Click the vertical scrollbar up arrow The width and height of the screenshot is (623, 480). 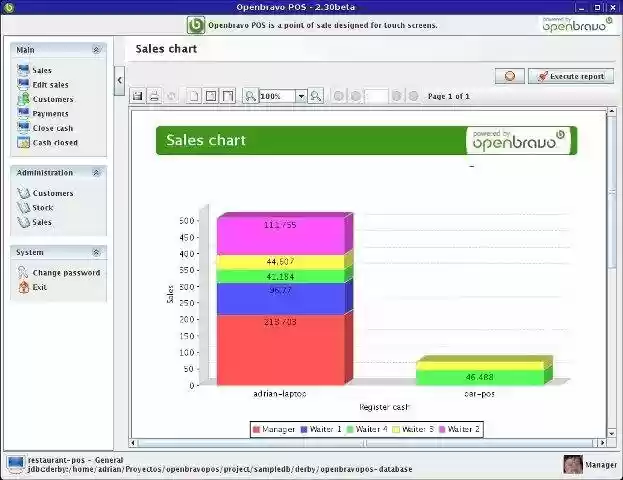(612, 111)
